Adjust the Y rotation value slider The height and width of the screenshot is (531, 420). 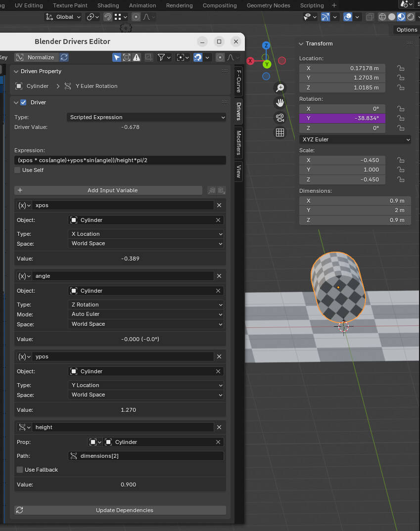click(x=342, y=118)
